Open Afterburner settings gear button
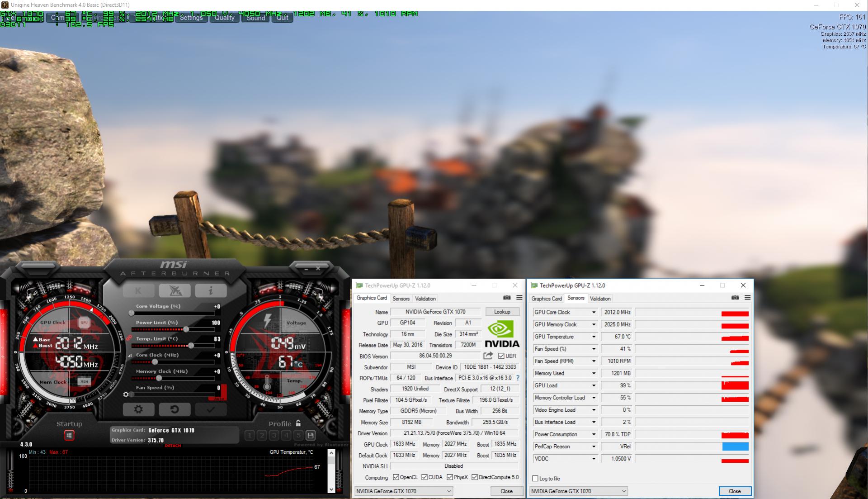Screen dimensions: 868x499 [x=138, y=409]
